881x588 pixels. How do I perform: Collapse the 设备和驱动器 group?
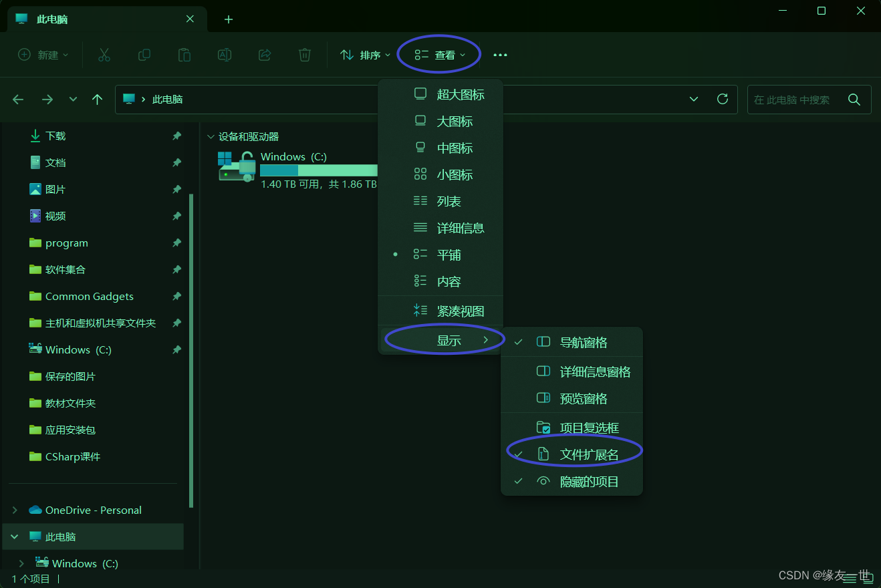pyautogui.click(x=211, y=136)
